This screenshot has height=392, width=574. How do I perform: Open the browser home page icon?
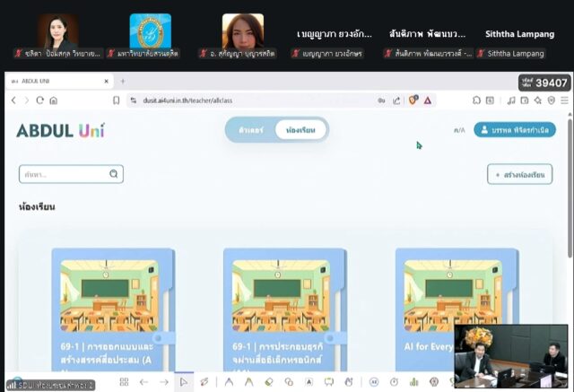coord(54,100)
